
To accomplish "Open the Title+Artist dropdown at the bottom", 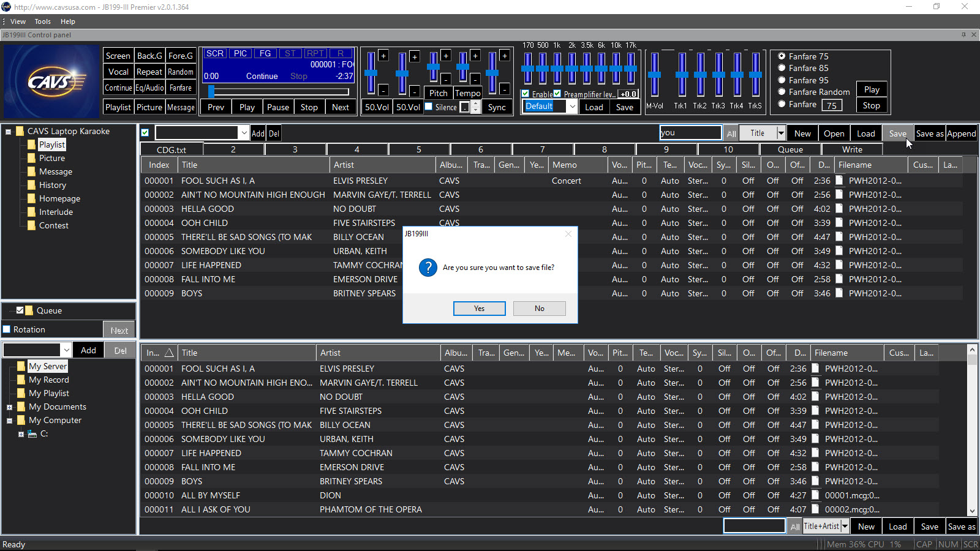I will tap(845, 526).
